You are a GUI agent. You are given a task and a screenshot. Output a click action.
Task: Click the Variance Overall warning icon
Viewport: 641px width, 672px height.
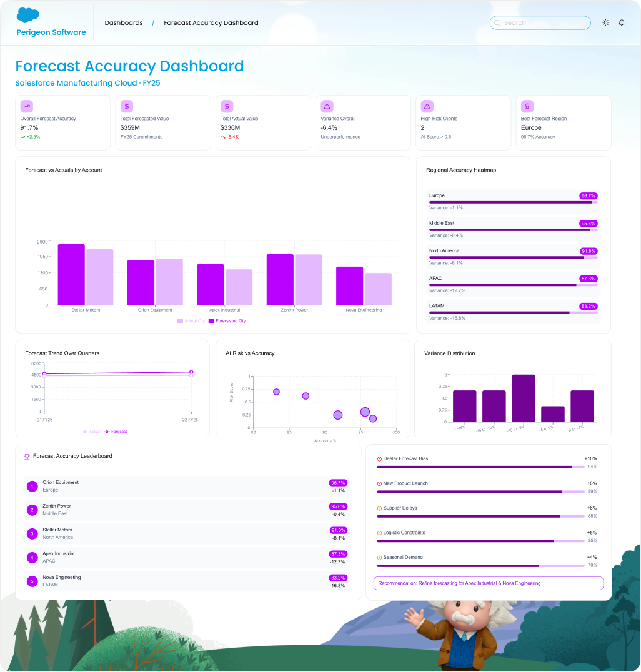[327, 106]
